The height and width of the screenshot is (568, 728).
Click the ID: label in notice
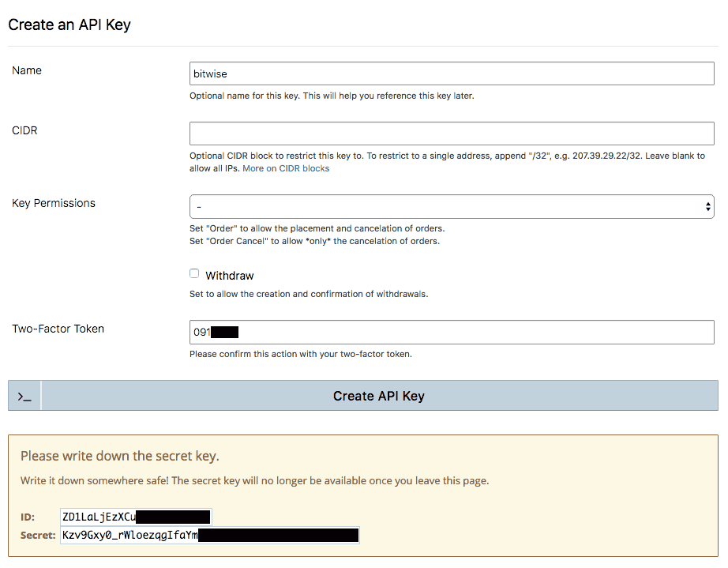pos(28,517)
